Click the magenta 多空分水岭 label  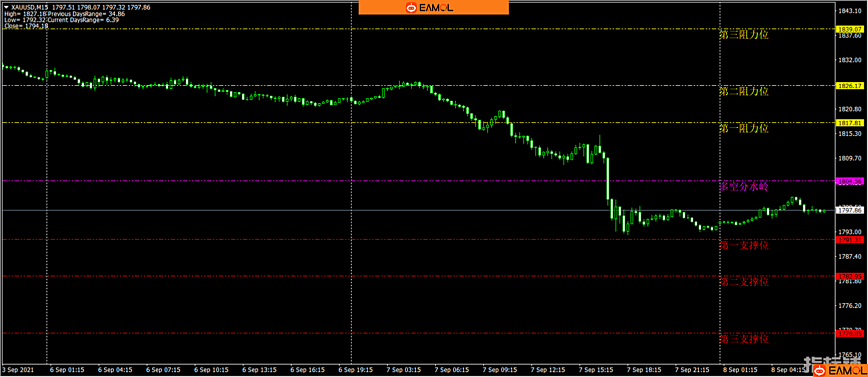pos(744,186)
